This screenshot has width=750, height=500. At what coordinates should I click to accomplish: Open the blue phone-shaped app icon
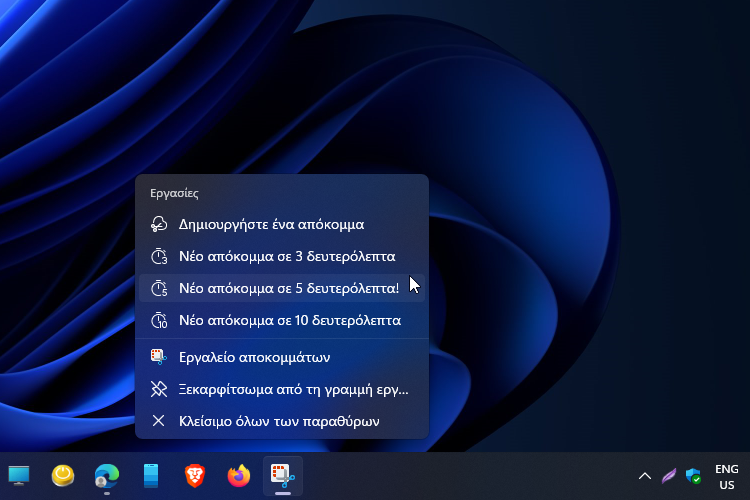(x=151, y=476)
